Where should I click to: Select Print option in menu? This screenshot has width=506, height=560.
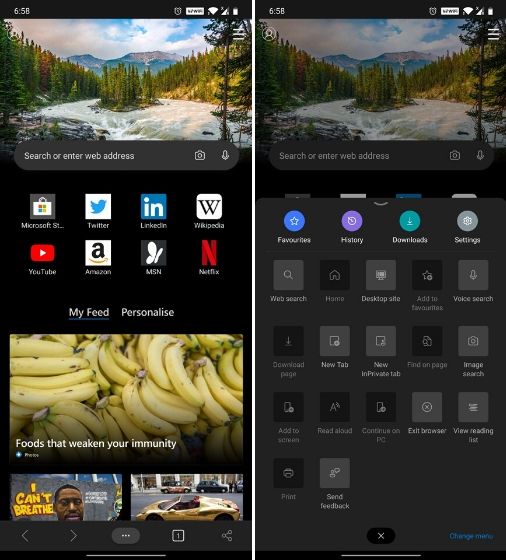[x=289, y=479]
